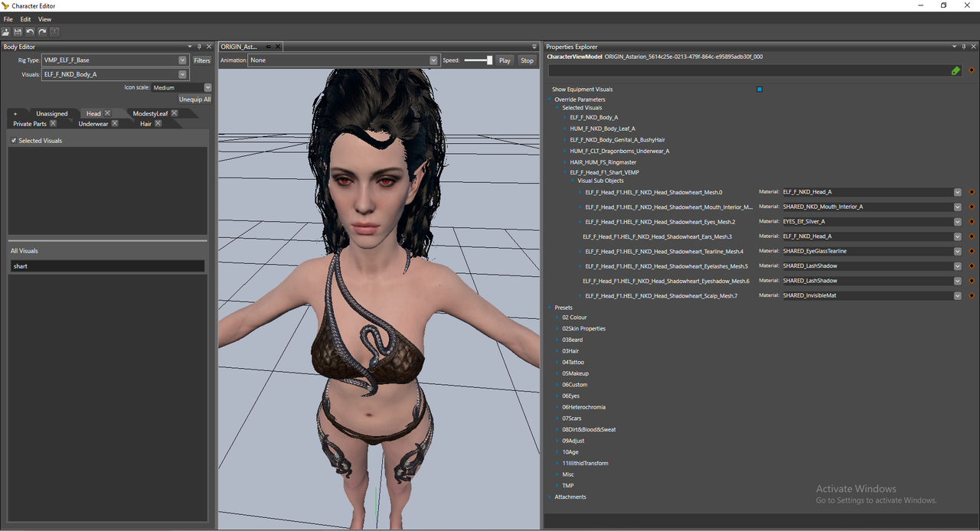This screenshot has height=531, width=980.
Task: Click the Undo arrow toolbar icon
Action: 30,32
